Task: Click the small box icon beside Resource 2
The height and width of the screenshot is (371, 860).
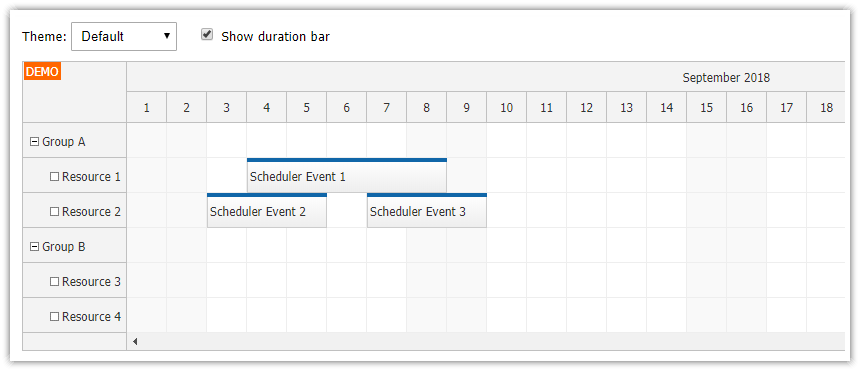Action: point(54,212)
